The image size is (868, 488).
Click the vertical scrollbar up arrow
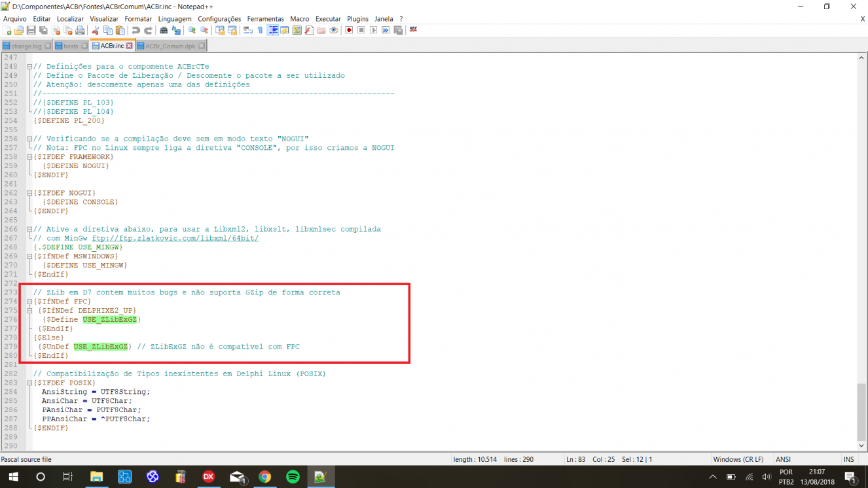coord(861,58)
